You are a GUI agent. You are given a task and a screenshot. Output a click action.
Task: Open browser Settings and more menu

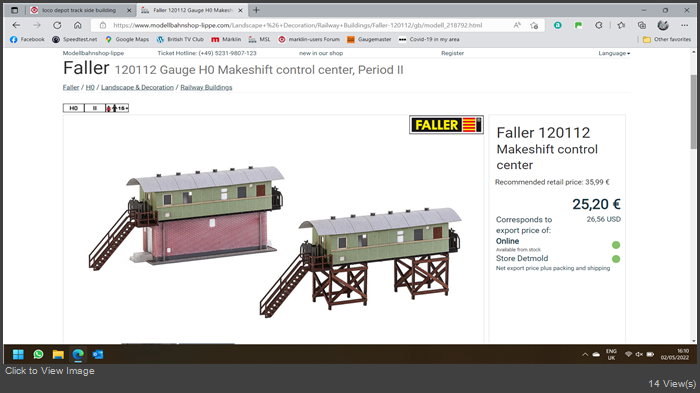tap(684, 25)
